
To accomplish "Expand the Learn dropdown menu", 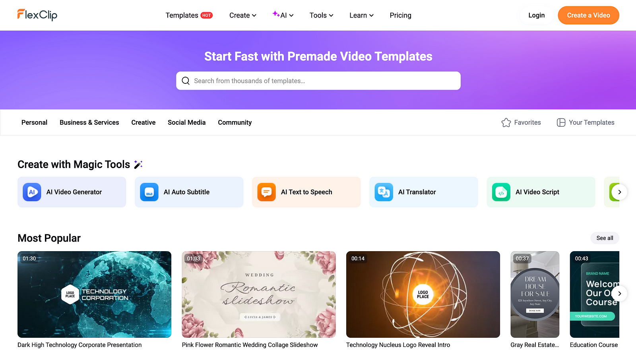I will (x=362, y=15).
